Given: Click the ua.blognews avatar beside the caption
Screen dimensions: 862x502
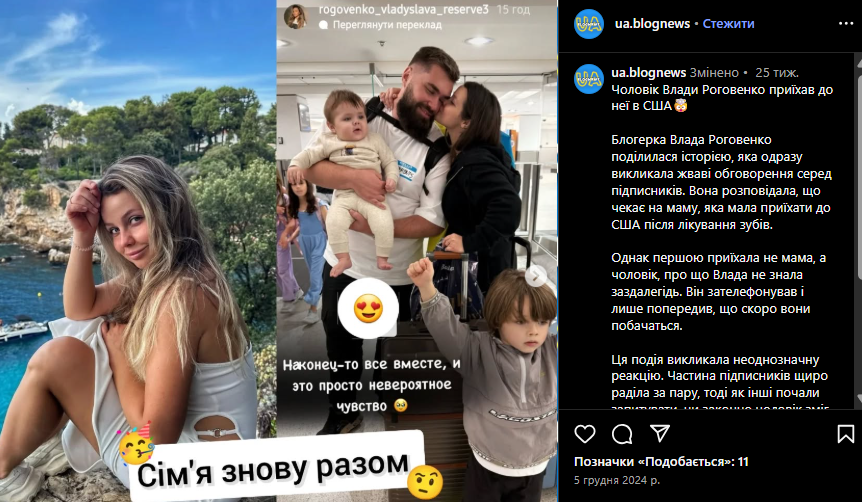Looking at the screenshot, I should [589, 79].
